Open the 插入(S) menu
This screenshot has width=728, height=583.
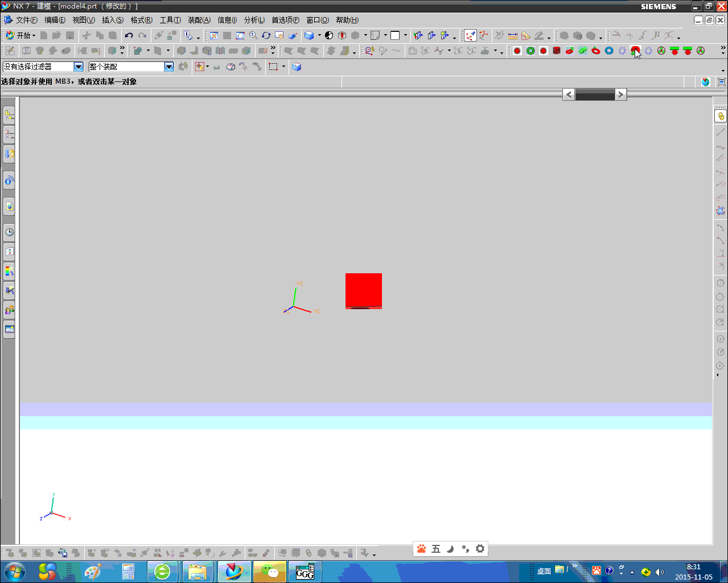(x=112, y=20)
